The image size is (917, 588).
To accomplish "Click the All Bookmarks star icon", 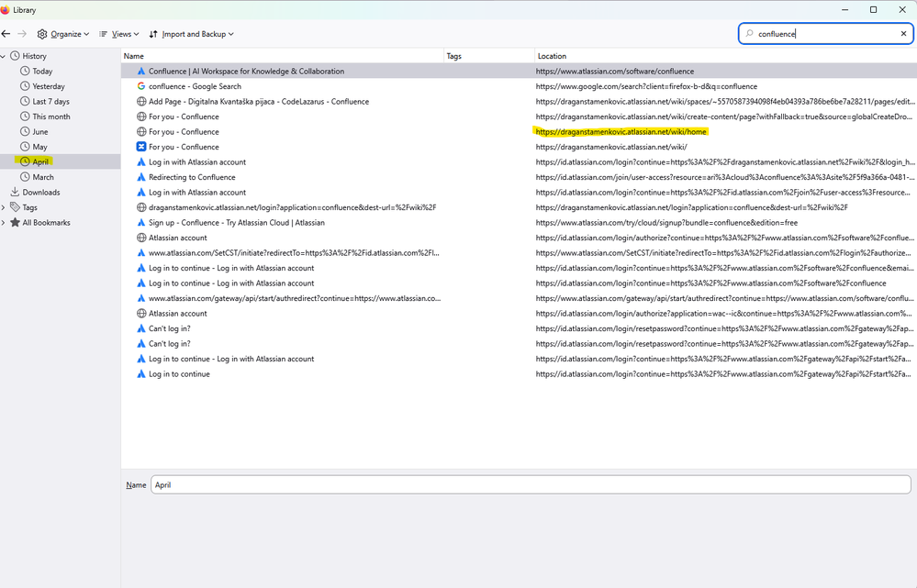I will (x=16, y=223).
